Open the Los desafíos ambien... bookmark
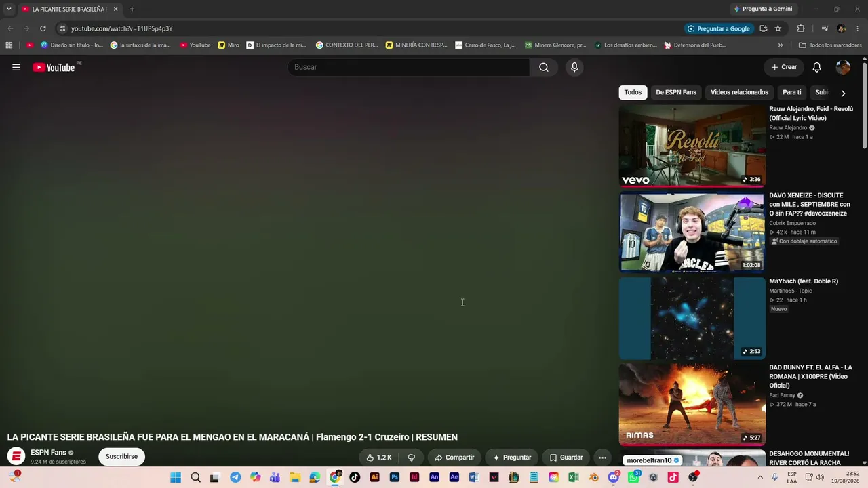The width and height of the screenshot is (868, 488). click(626, 45)
